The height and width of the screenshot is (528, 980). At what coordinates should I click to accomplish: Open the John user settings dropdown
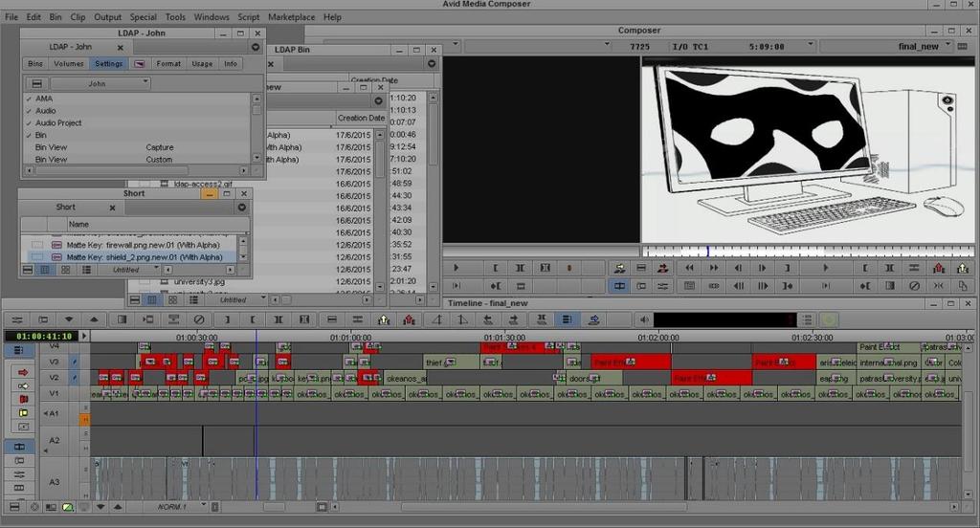click(x=100, y=83)
